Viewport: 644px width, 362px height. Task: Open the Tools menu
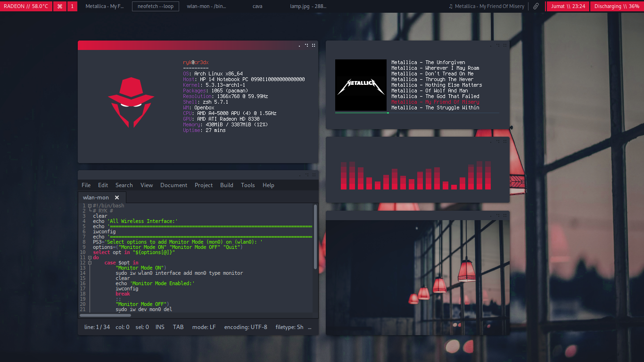[248, 185]
